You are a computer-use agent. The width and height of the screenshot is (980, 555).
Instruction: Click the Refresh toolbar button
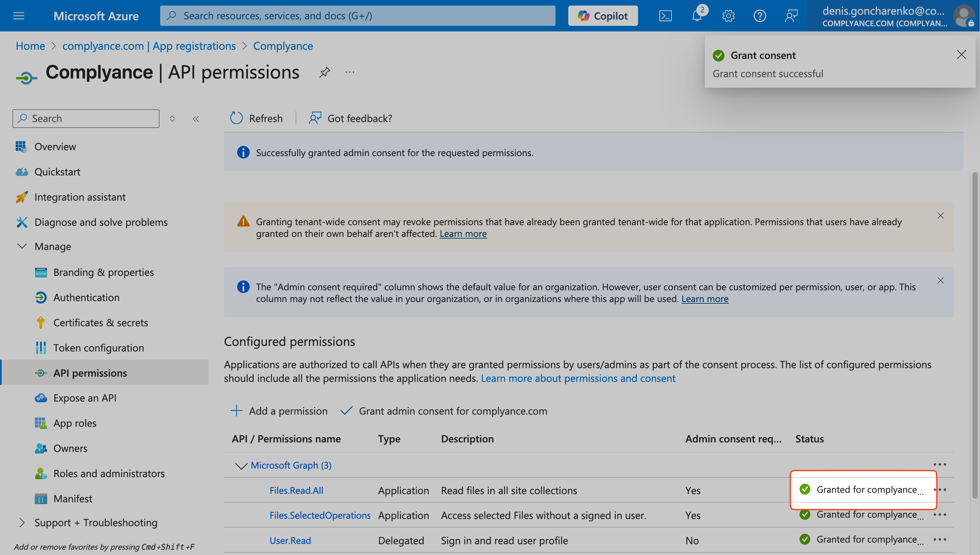(x=256, y=118)
